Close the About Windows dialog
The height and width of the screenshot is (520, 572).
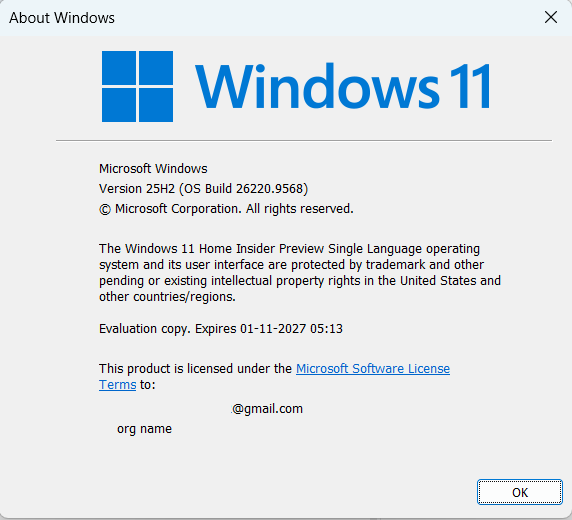coord(550,17)
